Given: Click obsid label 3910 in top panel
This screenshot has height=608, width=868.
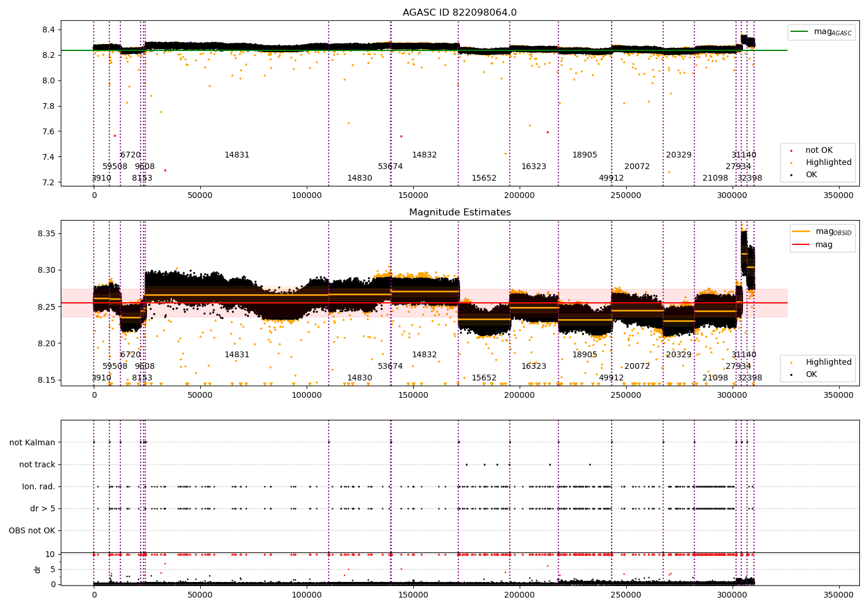Looking at the screenshot, I should [x=101, y=178].
